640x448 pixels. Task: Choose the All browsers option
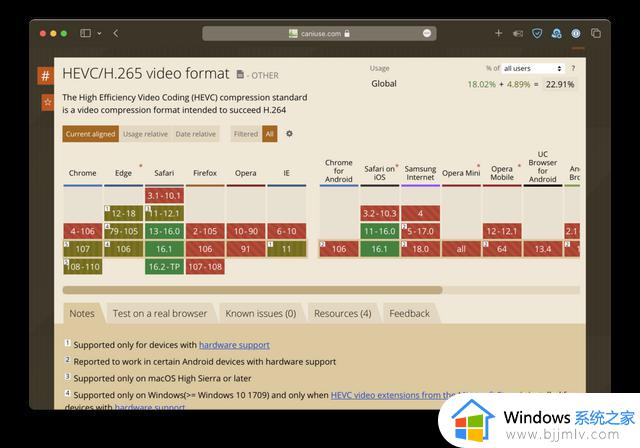[x=269, y=134]
